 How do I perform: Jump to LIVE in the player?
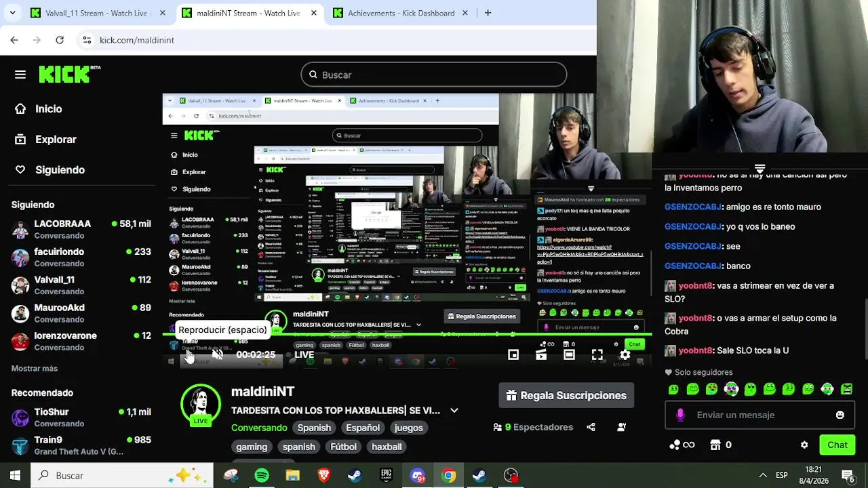(x=299, y=354)
